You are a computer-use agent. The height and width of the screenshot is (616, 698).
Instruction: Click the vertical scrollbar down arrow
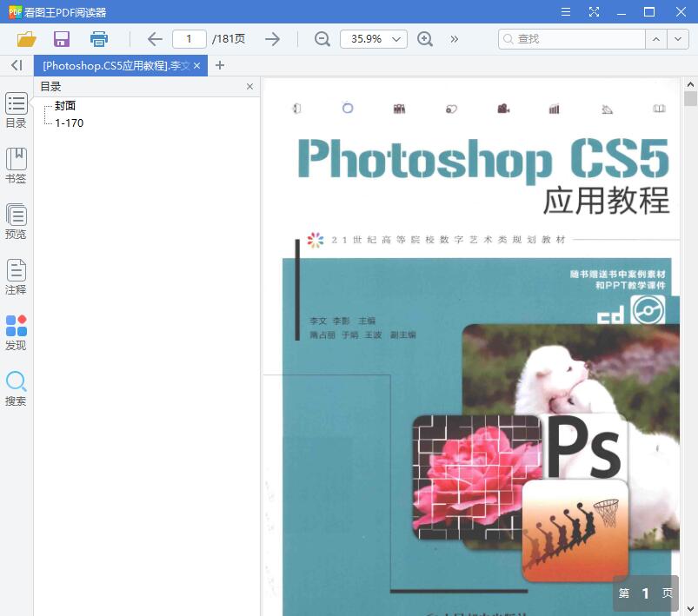(x=690, y=608)
